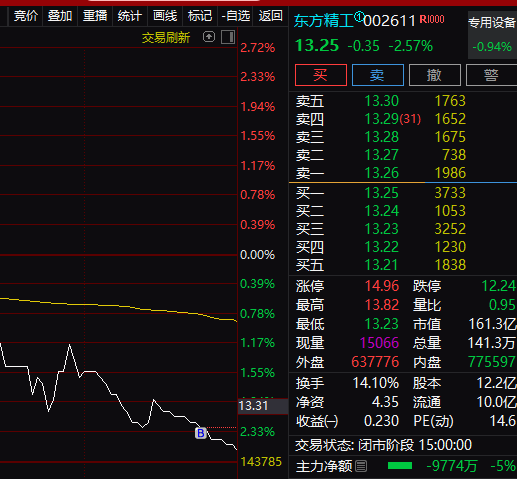This screenshot has height=479, width=517.
Task: Open the 专用设备 sector box
Action: click(492, 35)
